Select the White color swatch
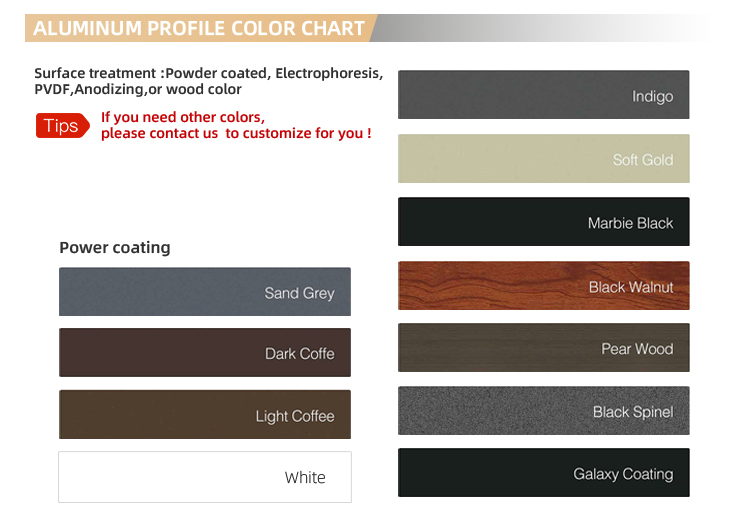The width and height of the screenshot is (750, 526). (205, 477)
